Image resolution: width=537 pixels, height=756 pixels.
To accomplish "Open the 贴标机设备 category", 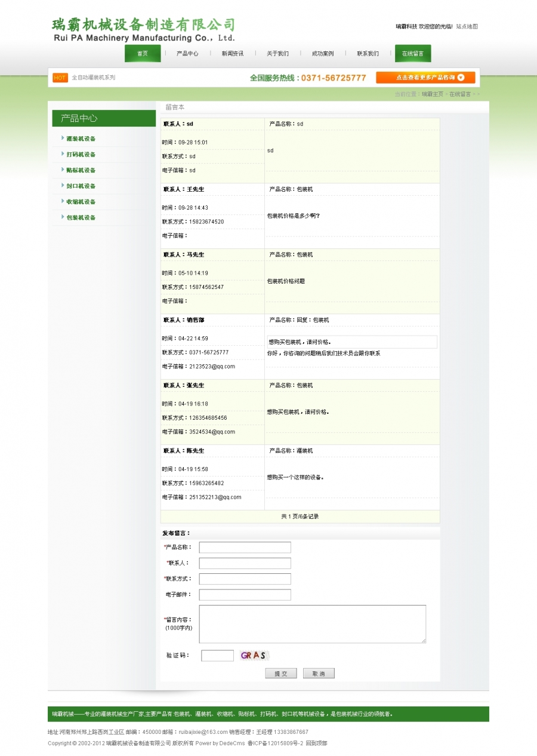I will (81, 170).
